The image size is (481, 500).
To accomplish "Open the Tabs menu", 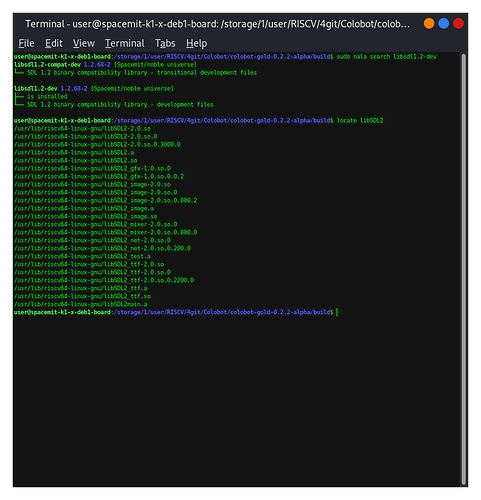I will pos(165,43).
